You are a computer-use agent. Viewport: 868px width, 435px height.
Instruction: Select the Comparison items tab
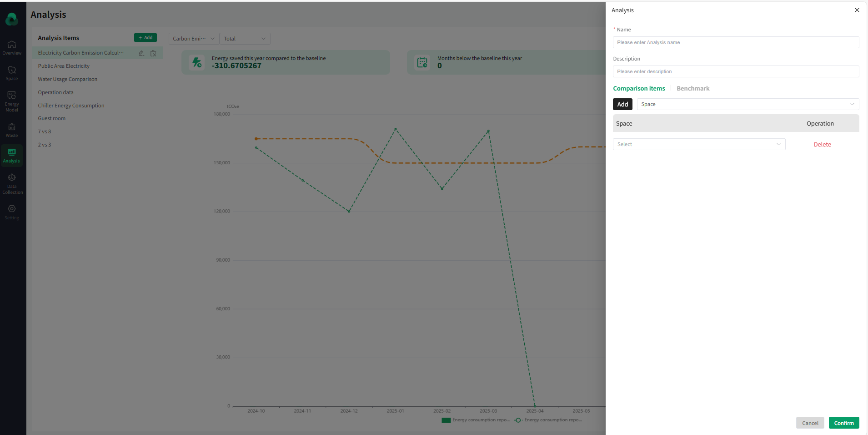click(639, 88)
